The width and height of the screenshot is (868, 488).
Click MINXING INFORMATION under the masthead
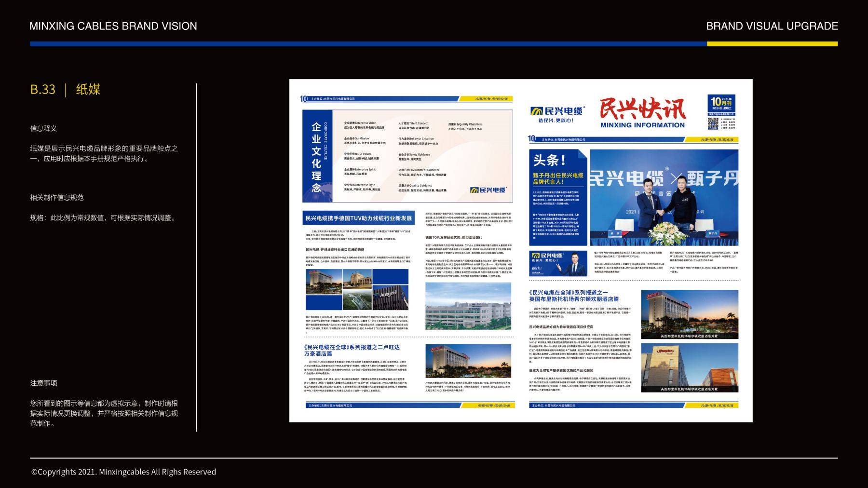point(643,125)
